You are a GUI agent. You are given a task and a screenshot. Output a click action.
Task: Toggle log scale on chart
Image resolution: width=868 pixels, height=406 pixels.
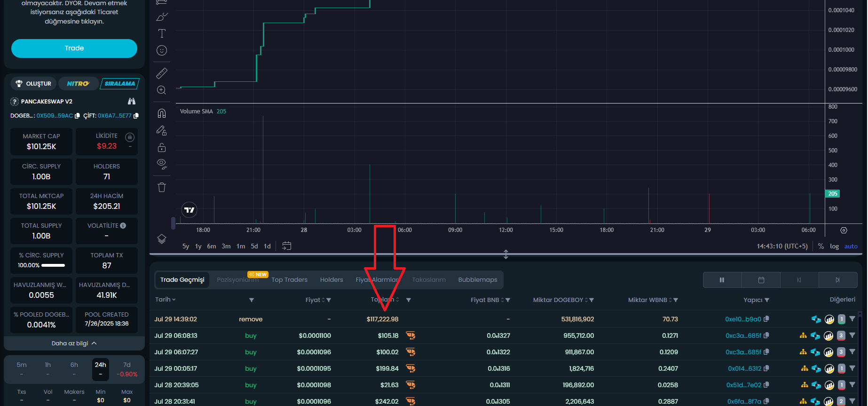click(834, 246)
